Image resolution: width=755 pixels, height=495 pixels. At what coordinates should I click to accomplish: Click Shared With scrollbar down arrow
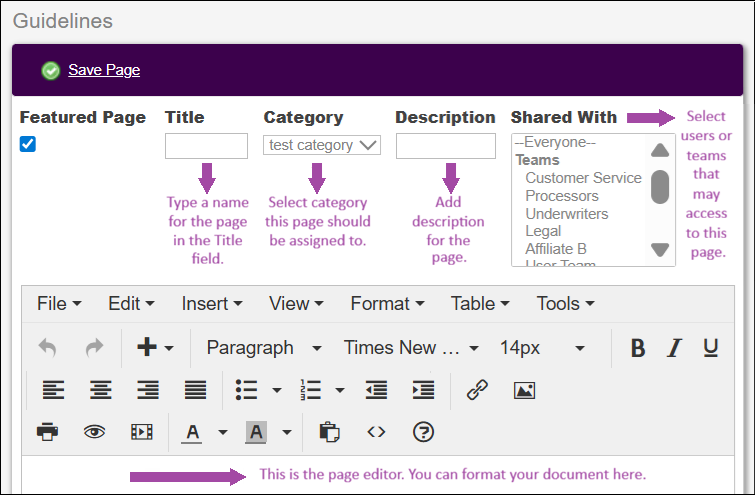click(x=660, y=249)
